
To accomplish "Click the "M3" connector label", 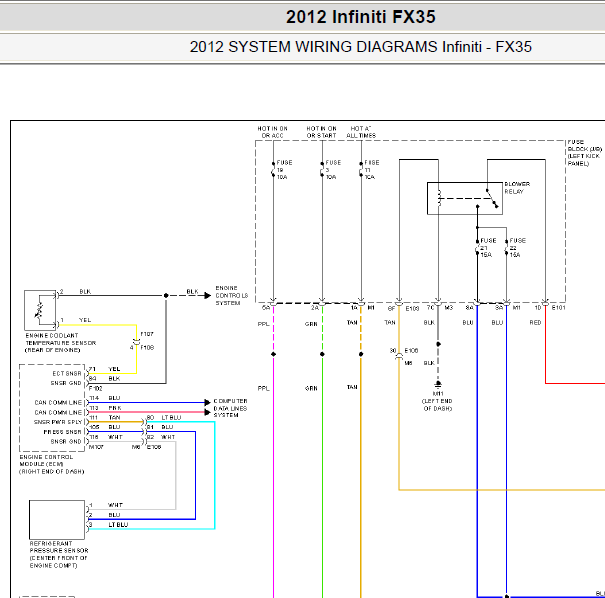I will click(449, 308).
